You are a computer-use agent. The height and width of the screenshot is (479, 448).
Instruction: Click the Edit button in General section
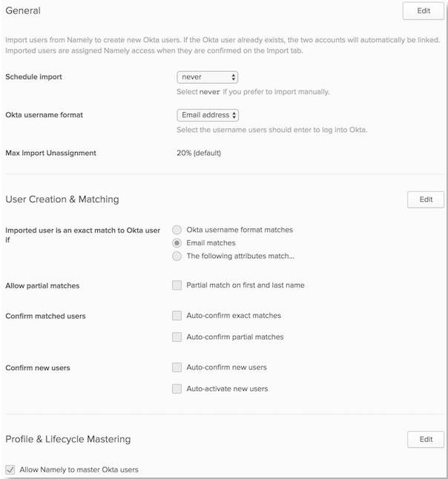[425, 11]
